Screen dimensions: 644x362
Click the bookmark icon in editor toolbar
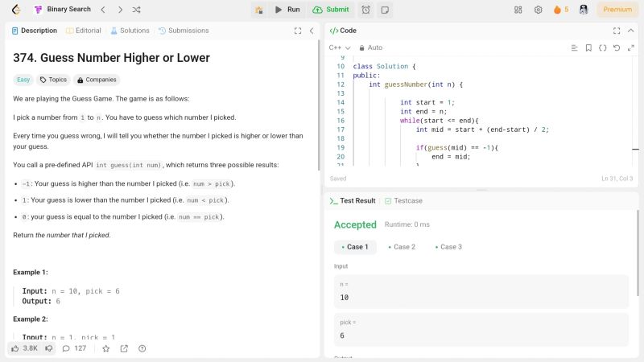(x=588, y=48)
